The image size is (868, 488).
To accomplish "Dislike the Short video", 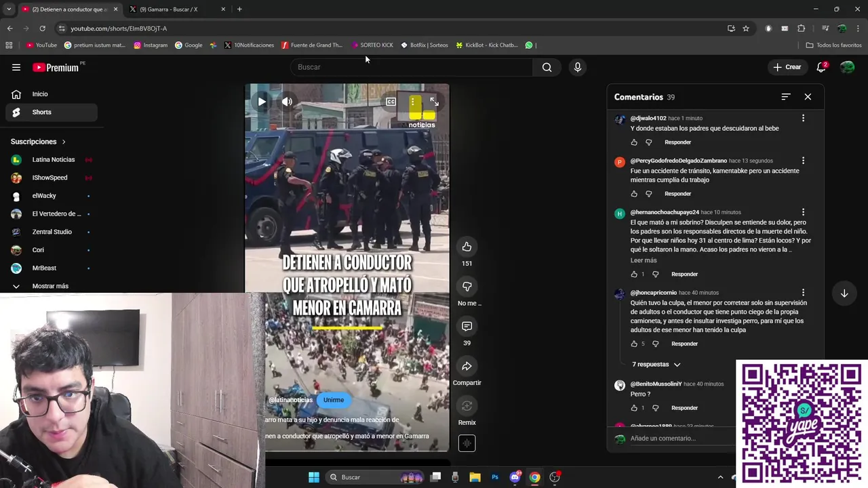I will pos(467,287).
